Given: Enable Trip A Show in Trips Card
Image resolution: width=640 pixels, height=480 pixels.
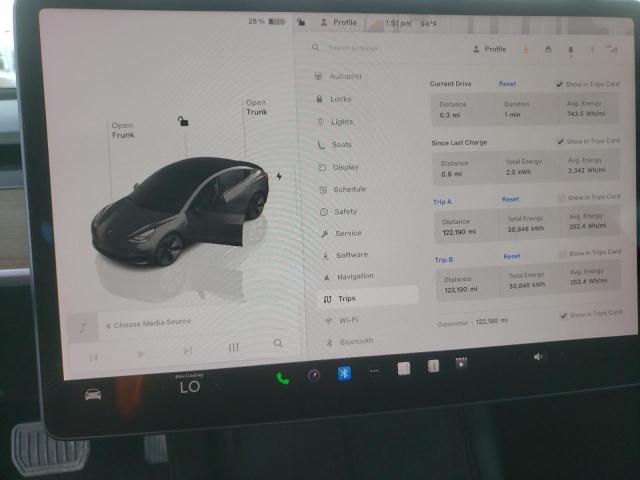Looking at the screenshot, I should pos(562,198).
